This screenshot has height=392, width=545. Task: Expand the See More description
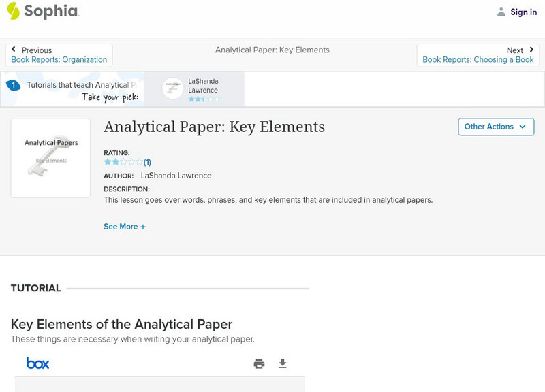[125, 227]
